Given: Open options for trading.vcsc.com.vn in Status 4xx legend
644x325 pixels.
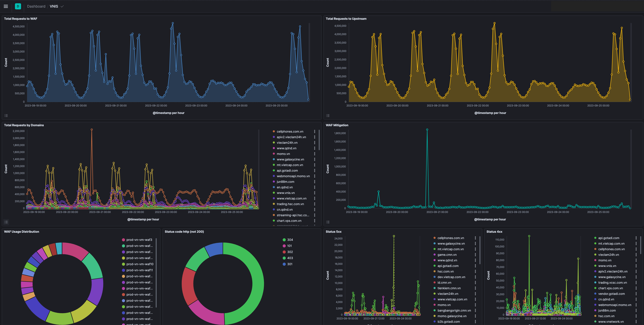Looking at the screenshot, I should (x=636, y=283).
